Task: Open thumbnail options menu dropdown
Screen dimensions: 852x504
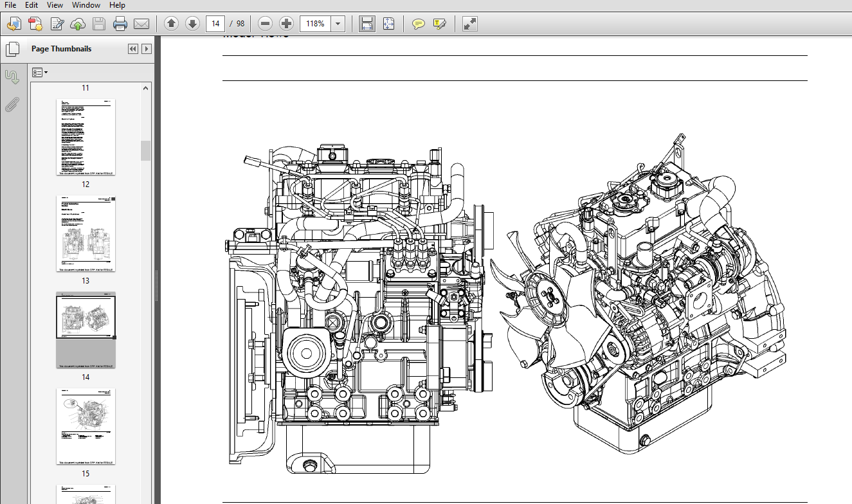Action: point(40,73)
